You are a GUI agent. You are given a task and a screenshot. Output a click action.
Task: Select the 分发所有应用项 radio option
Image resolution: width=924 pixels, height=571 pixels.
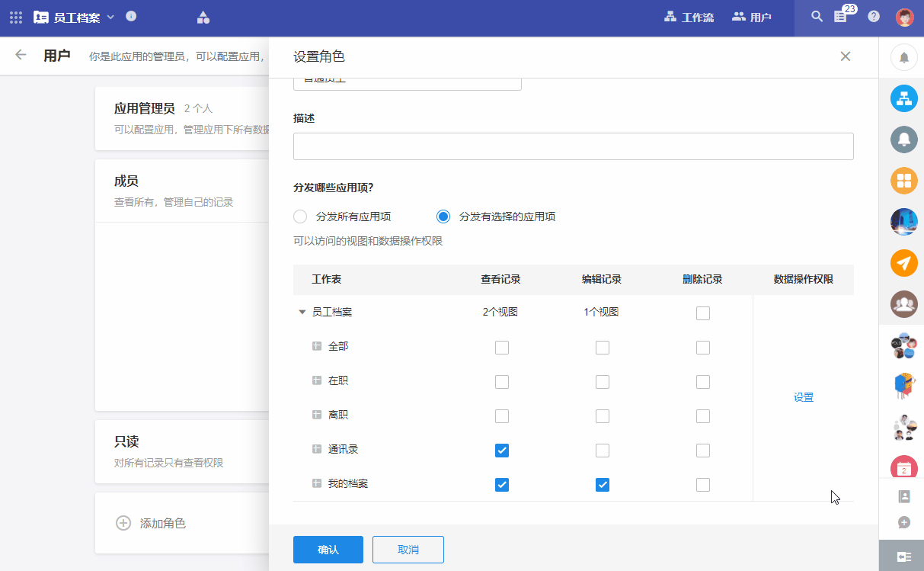pyautogui.click(x=300, y=217)
